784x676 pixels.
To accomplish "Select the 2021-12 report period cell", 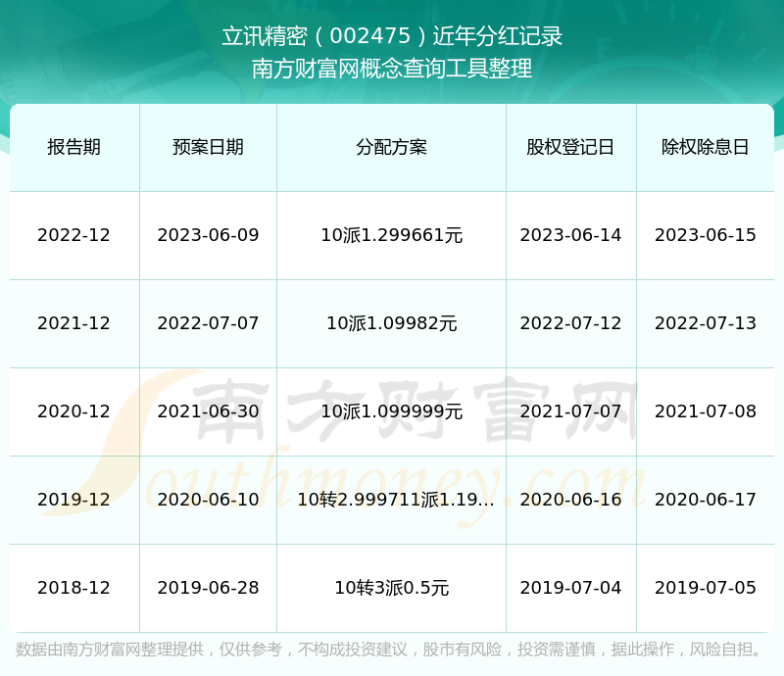I will tap(73, 323).
